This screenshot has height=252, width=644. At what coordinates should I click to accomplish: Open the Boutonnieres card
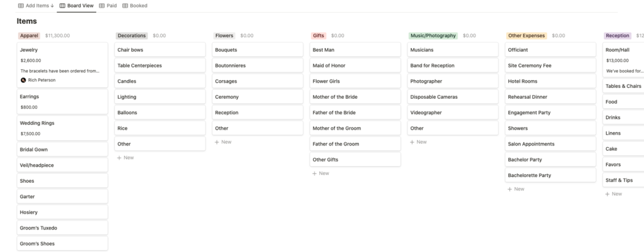click(258, 65)
